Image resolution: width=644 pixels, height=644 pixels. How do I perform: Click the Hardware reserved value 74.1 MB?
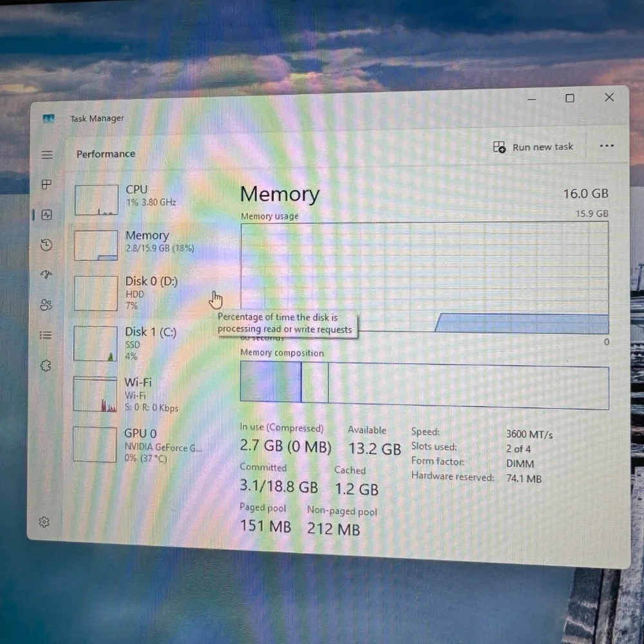pos(524,478)
